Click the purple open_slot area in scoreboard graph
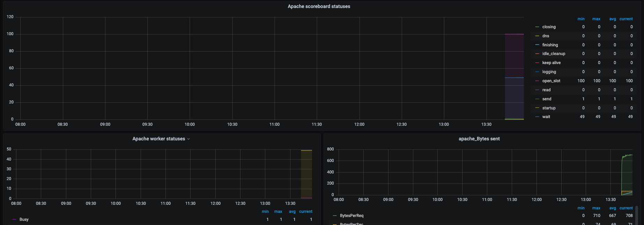644x225 pixels. (514, 56)
